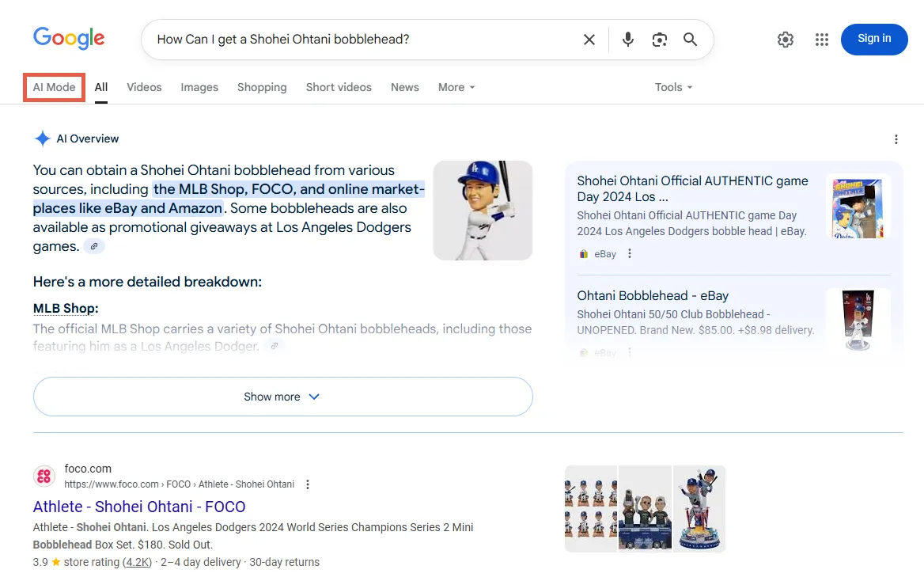Click the foco.com site name text
The width and height of the screenshot is (924, 581).
pos(88,469)
